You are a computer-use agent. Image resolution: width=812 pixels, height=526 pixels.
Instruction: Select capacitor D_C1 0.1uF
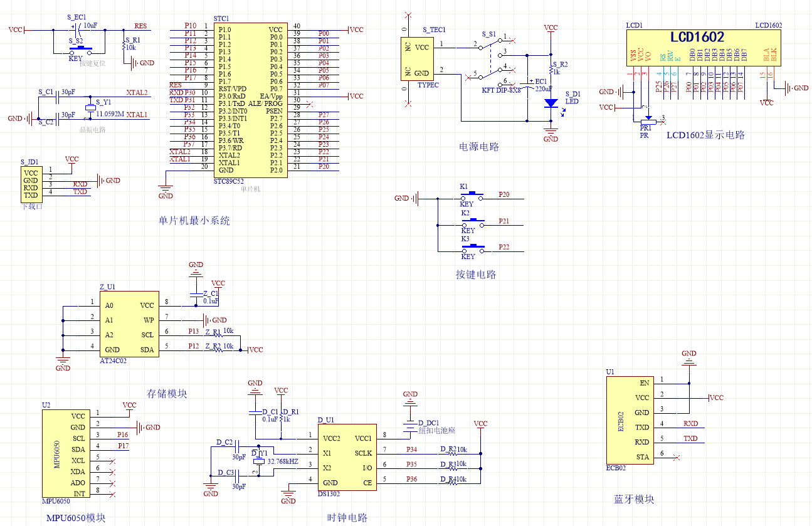tap(255, 413)
